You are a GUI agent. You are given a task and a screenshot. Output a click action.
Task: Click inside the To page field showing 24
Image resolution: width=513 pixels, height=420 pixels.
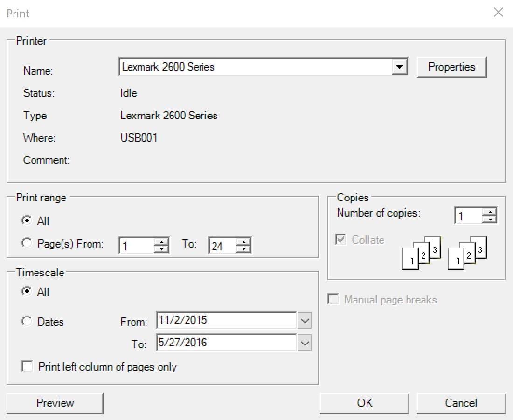224,245
